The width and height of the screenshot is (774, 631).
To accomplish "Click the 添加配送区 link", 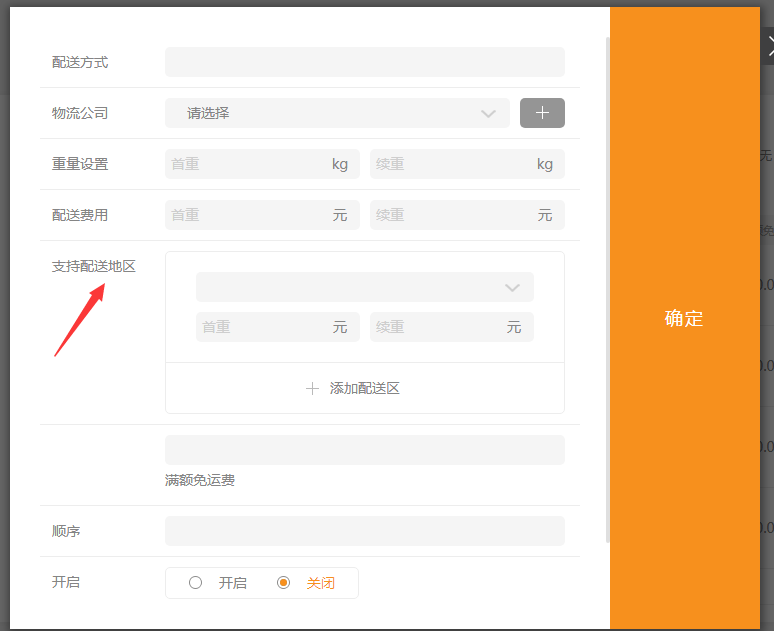I will click(x=364, y=388).
